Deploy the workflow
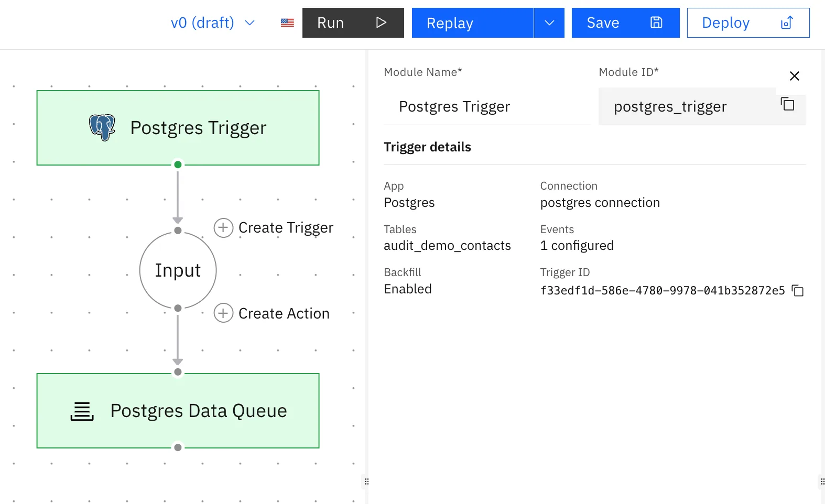 point(748,23)
